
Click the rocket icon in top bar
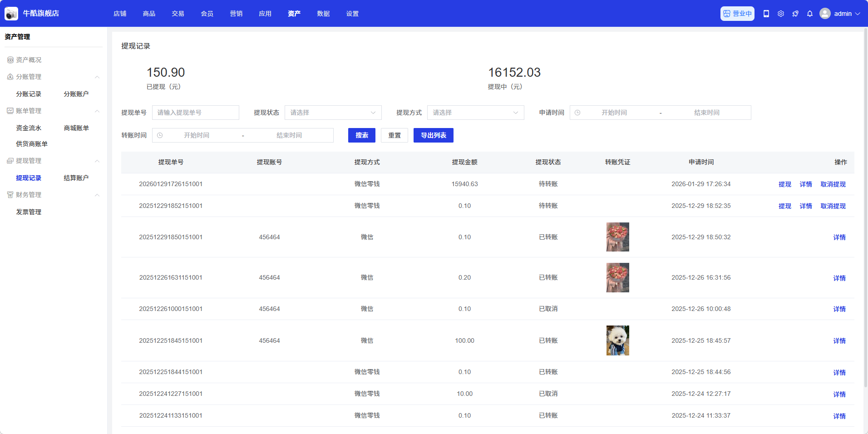(795, 14)
